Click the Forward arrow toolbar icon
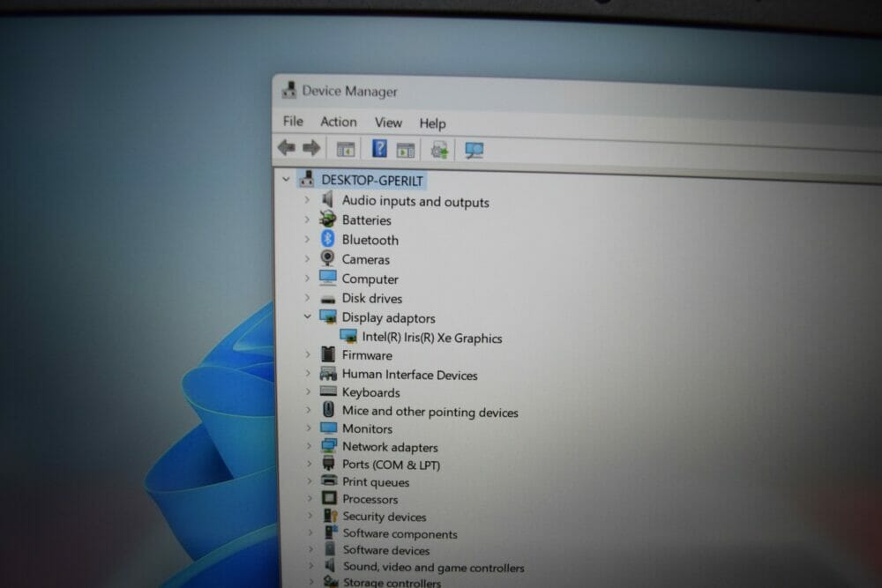 click(x=311, y=148)
